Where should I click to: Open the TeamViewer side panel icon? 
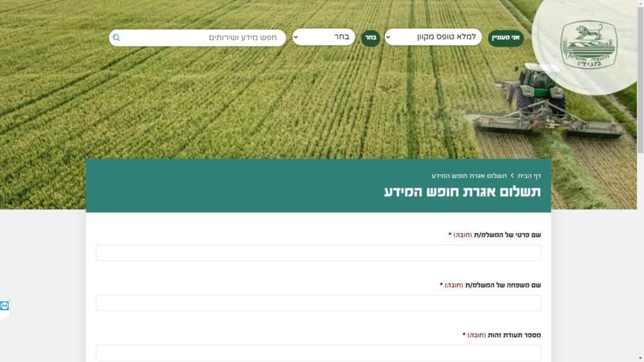4,306
